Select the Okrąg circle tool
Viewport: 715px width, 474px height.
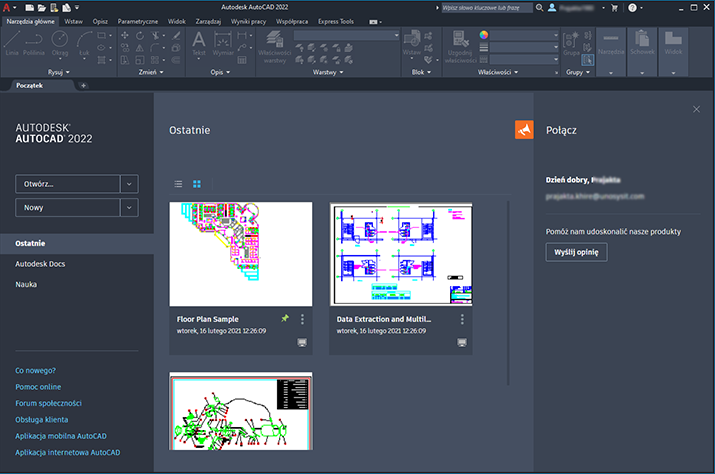coord(60,43)
